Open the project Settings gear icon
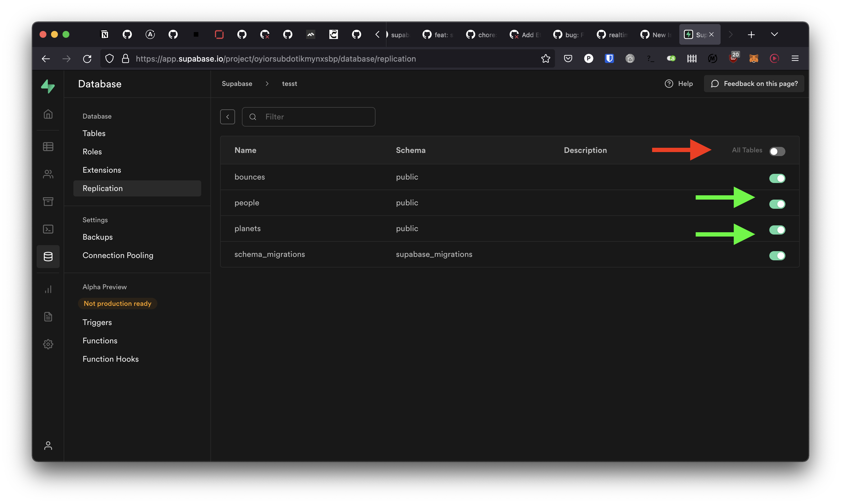Screen dimensions: 841x504 (x=48, y=344)
